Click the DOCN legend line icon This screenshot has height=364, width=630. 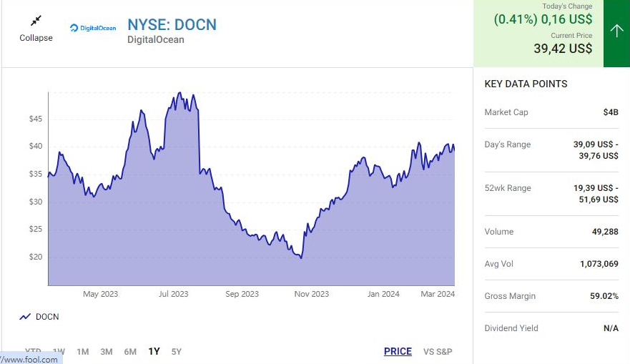[25, 317]
